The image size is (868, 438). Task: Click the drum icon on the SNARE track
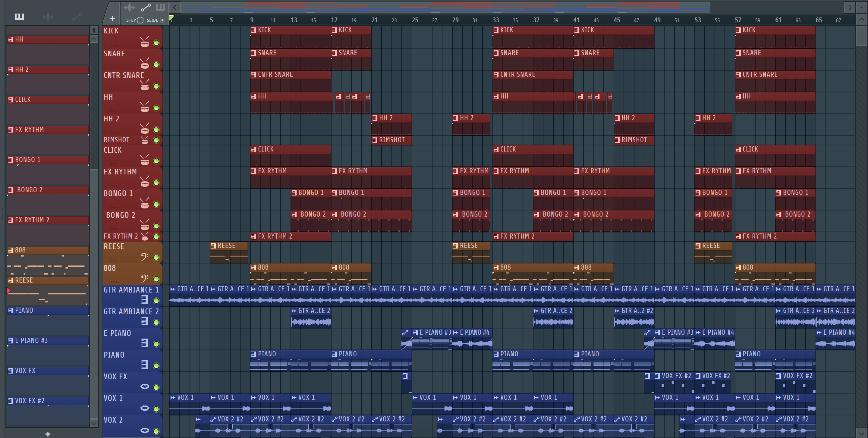click(145, 64)
